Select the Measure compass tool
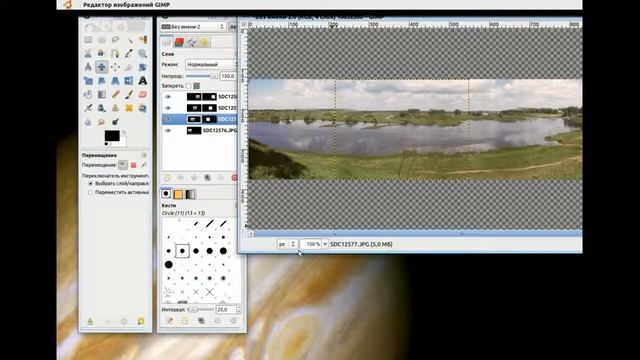Image resolution: width=640 pixels, height=360 pixels. [88, 67]
